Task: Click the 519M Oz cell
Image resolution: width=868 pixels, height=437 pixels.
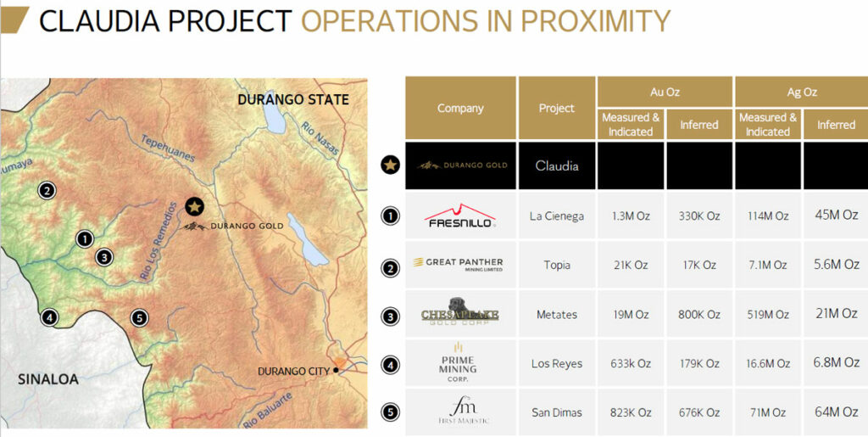Action: [768, 314]
